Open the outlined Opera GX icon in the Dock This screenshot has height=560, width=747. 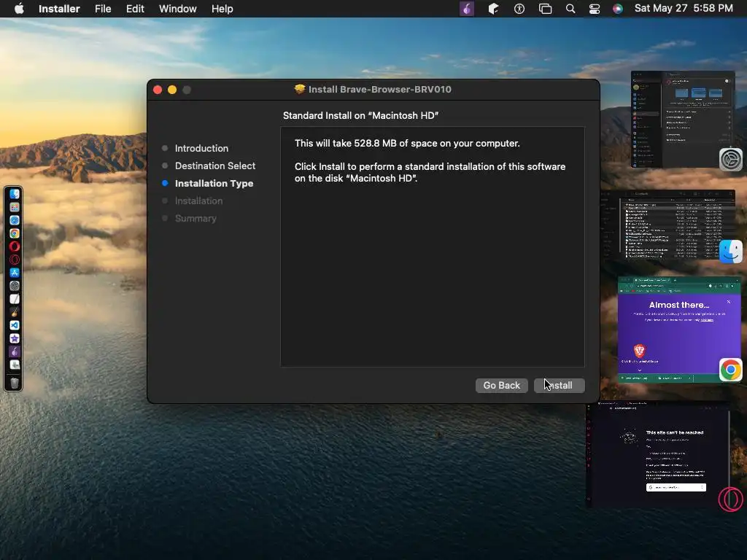15,260
